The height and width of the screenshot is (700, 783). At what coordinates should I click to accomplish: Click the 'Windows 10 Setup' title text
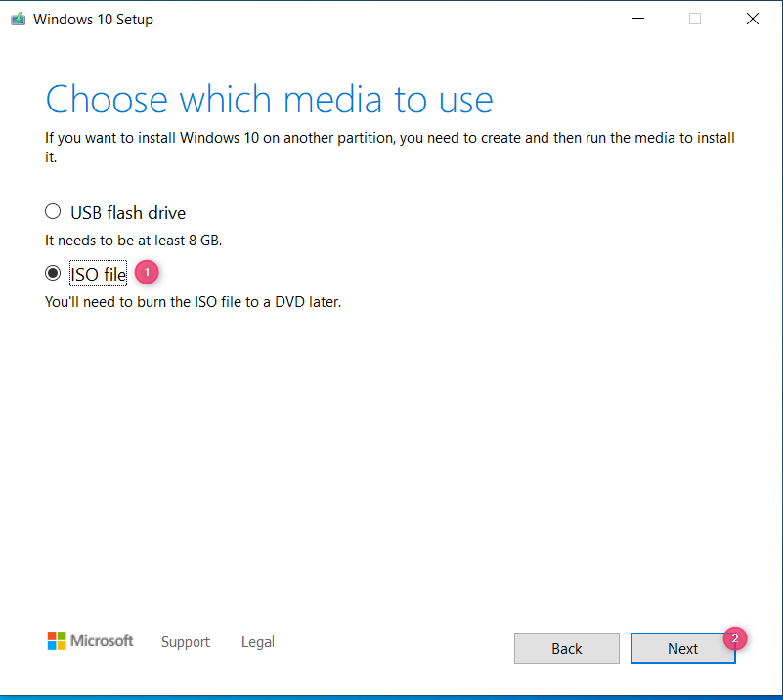[x=93, y=19]
